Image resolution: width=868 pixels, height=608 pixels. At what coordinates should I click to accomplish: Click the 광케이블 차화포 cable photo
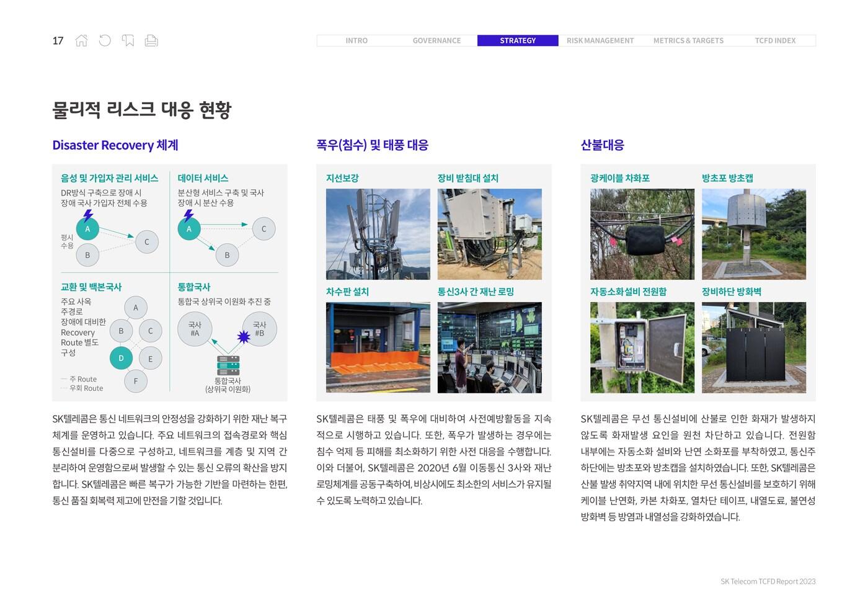[x=642, y=234]
